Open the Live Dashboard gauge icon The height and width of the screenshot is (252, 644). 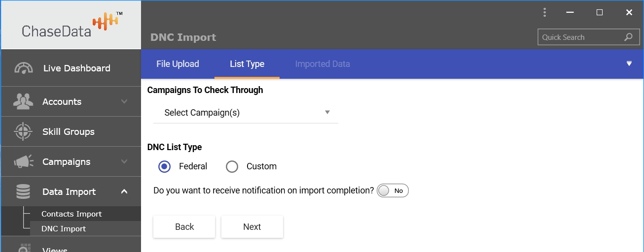pyautogui.click(x=24, y=68)
